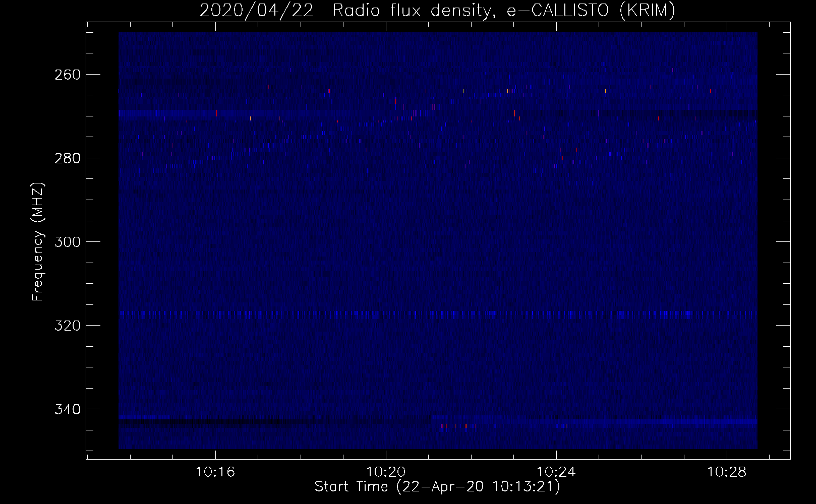Click the 280 frequency tick label
Viewport: 816px width, 504px height.
67,158
